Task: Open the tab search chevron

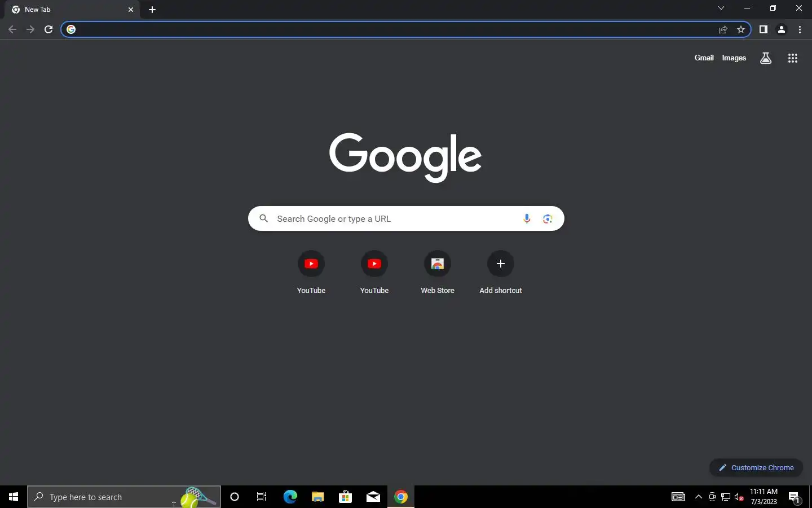Action: 721,8
